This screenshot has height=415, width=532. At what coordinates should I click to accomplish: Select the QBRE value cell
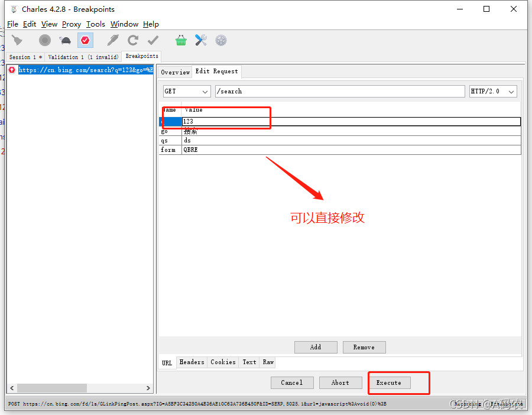[351, 150]
